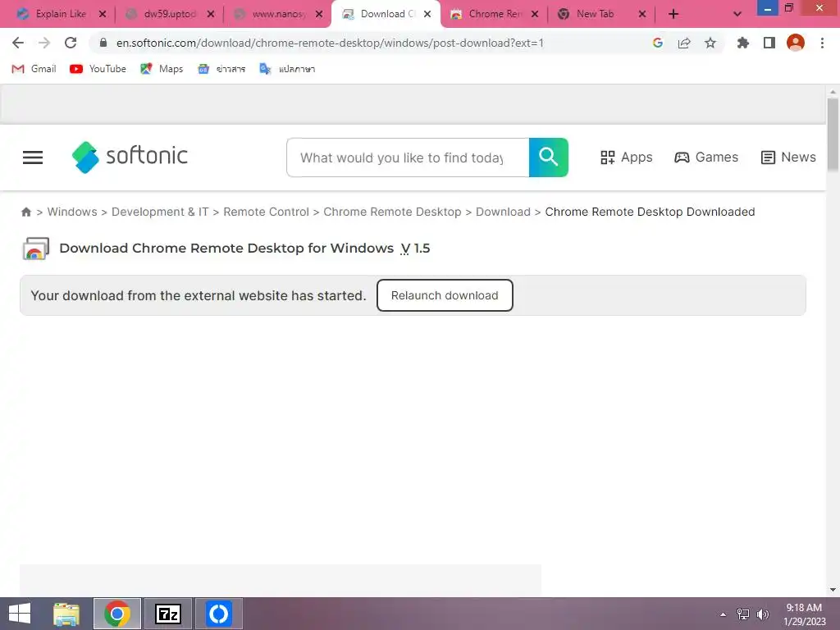The image size is (840, 630).
Task: Open the ข่าวสาร bookmark
Action: tap(221, 69)
